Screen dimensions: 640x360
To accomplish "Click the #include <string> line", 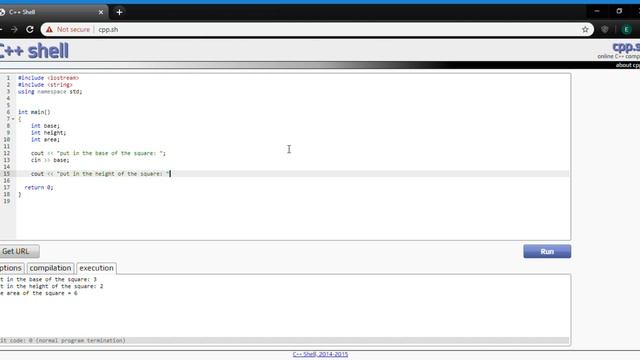I will pyautogui.click(x=45, y=84).
